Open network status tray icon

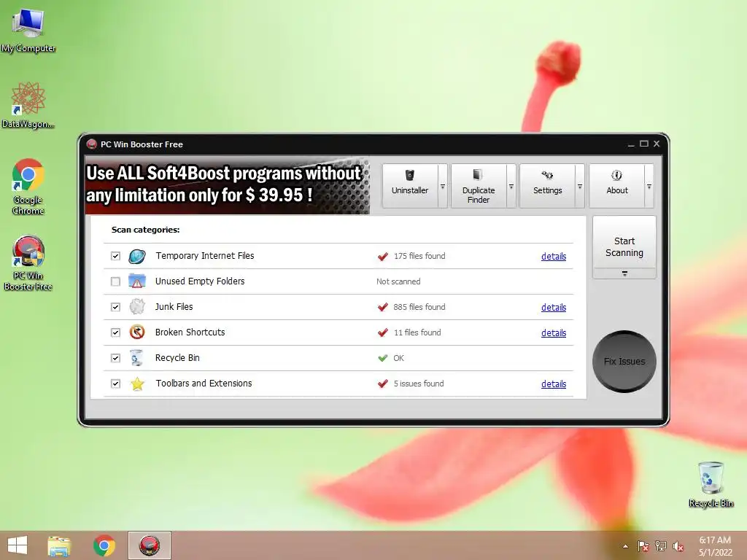[661, 546]
